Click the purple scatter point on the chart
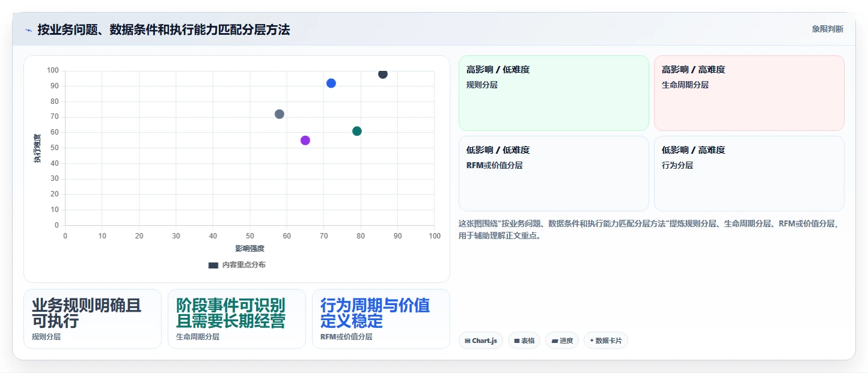The height and width of the screenshot is (373, 868). tap(305, 141)
